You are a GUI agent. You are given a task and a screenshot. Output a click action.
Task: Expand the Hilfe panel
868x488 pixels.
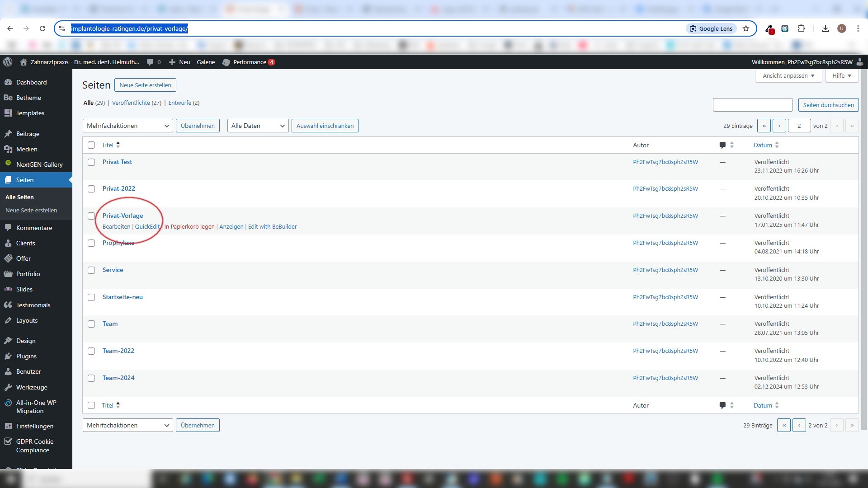(x=842, y=75)
